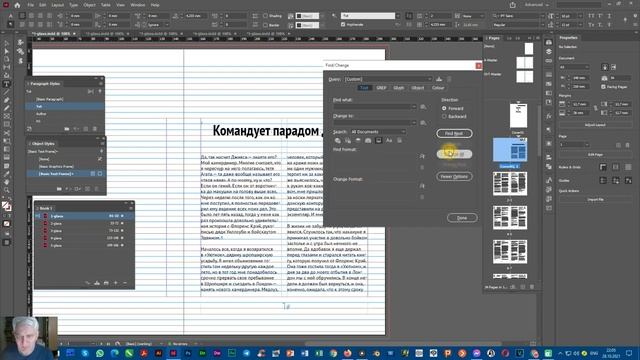Click special characters icon beside Change to
The image size is (640, 360).
423,122
